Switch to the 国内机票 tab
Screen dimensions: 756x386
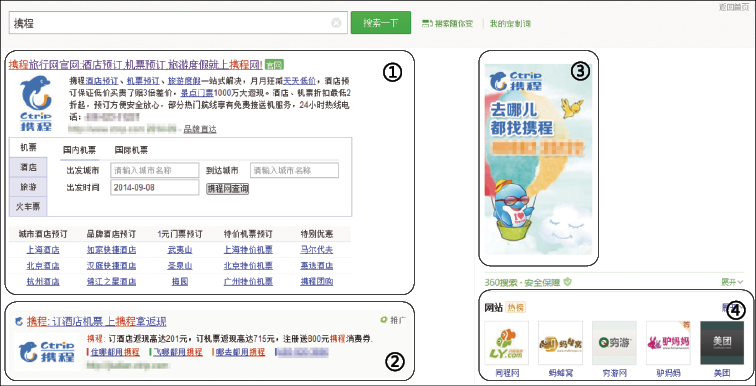pyautogui.click(x=80, y=150)
